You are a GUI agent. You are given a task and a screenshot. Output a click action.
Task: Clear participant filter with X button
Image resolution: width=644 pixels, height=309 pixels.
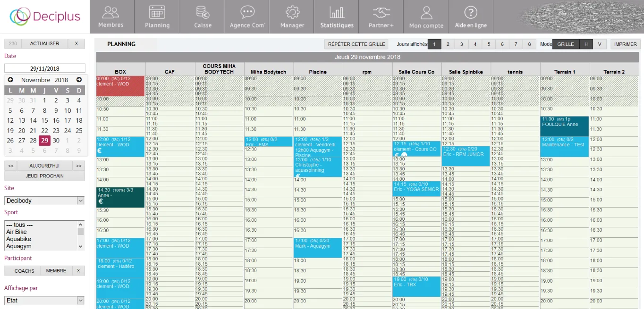click(x=79, y=271)
